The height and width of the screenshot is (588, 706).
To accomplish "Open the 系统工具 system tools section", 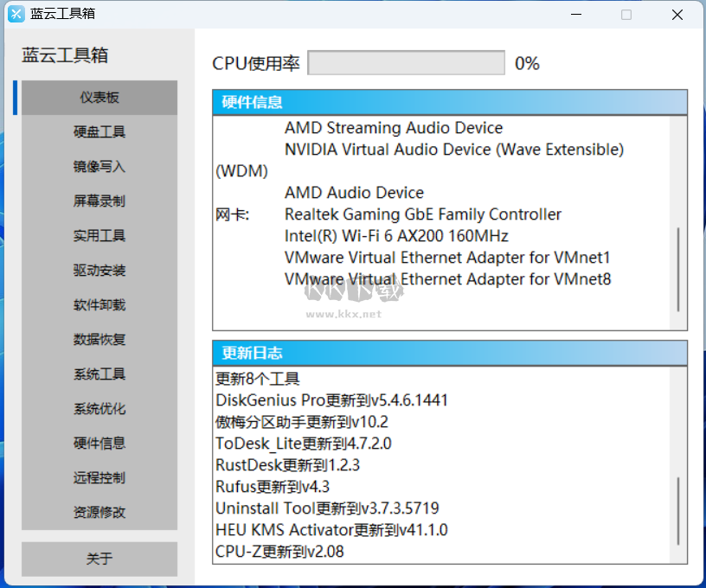I will click(x=98, y=374).
